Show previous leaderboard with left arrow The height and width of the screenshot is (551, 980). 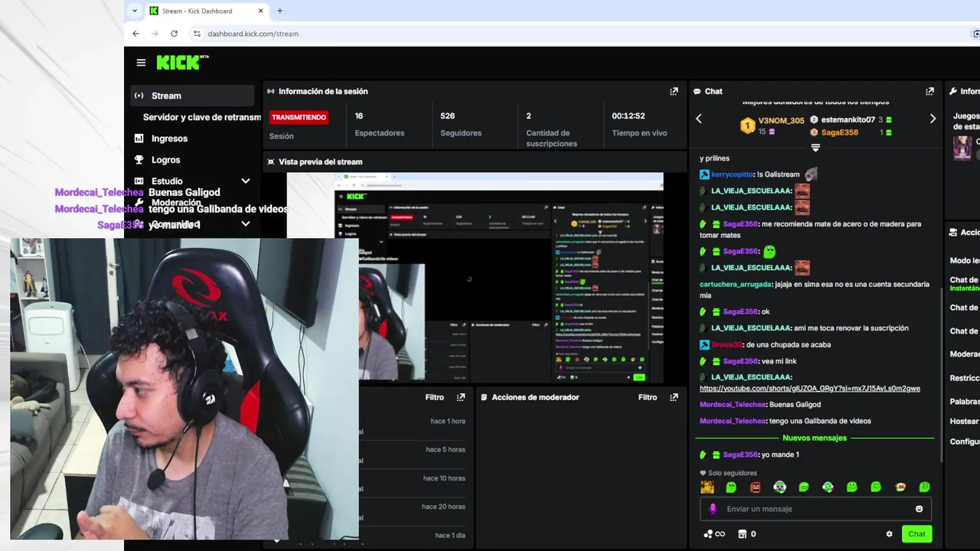tap(698, 119)
